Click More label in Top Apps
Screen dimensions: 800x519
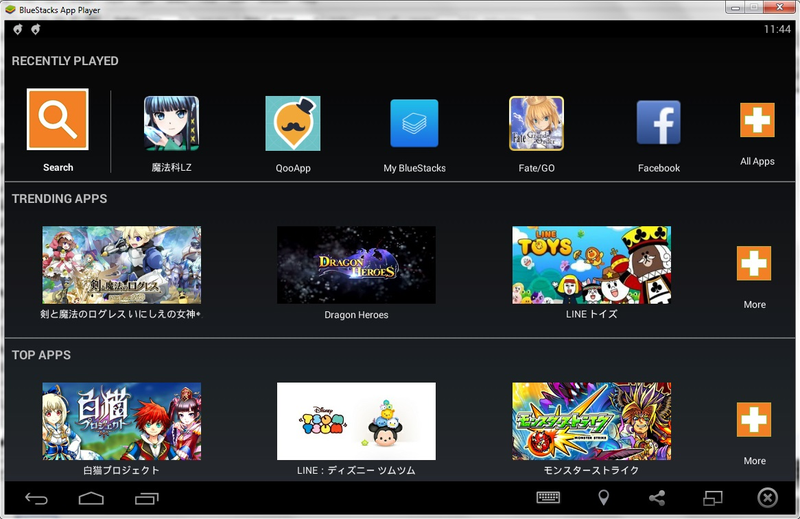coord(755,461)
